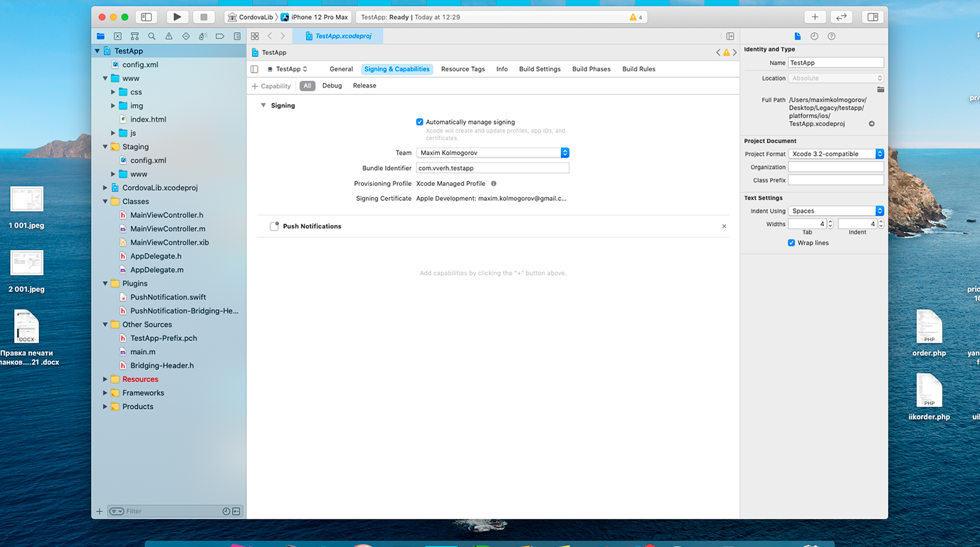Click the warnings indicator showing 4 issues
This screenshot has width=980, height=547.
click(x=636, y=17)
